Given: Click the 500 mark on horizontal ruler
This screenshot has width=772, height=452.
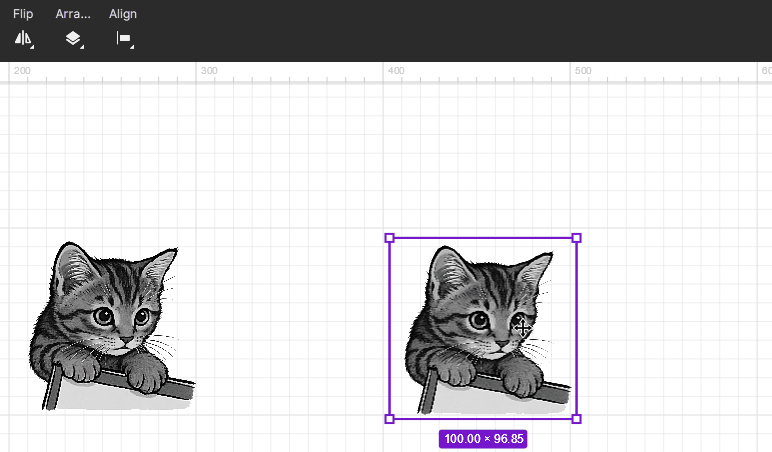Looking at the screenshot, I should [582, 71].
